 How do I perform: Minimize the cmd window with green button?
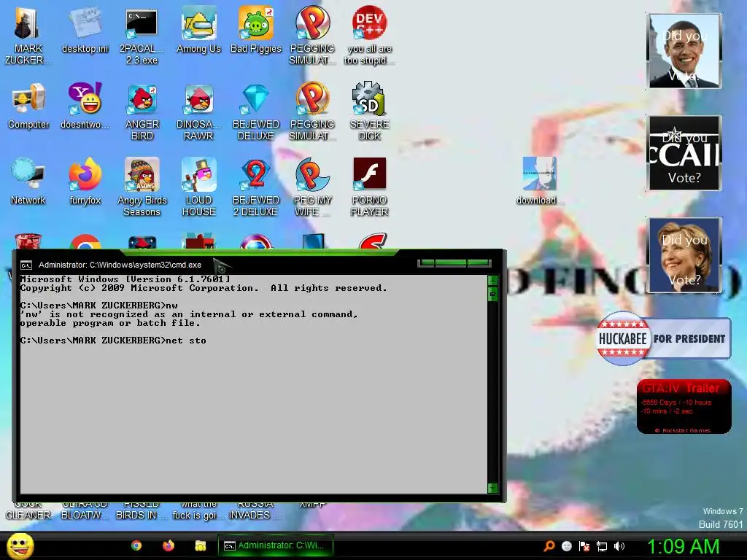coord(427,262)
